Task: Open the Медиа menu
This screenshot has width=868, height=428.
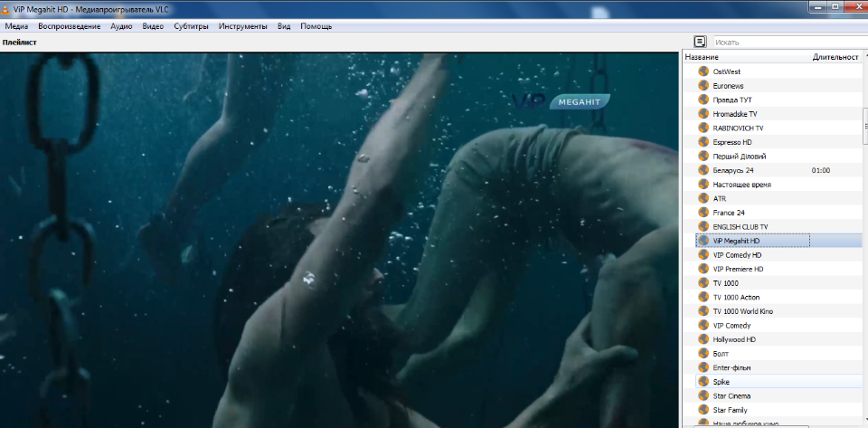Action: [x=16, y=26]
